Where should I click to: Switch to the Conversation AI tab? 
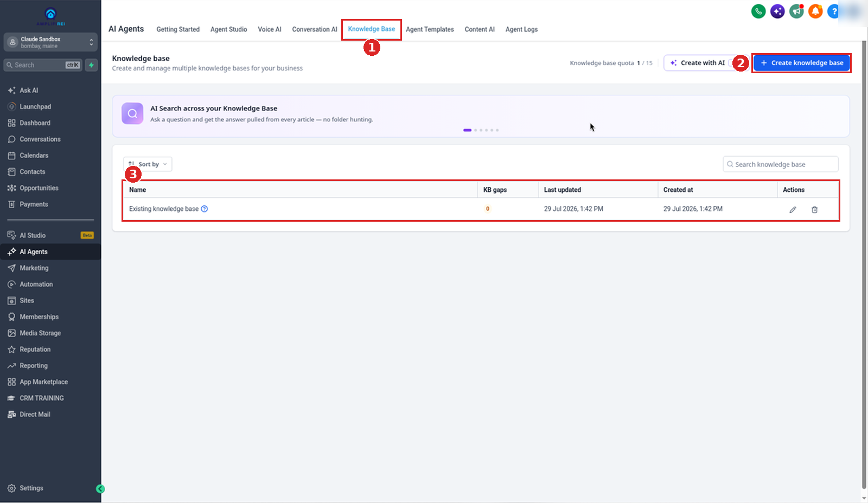315,30
